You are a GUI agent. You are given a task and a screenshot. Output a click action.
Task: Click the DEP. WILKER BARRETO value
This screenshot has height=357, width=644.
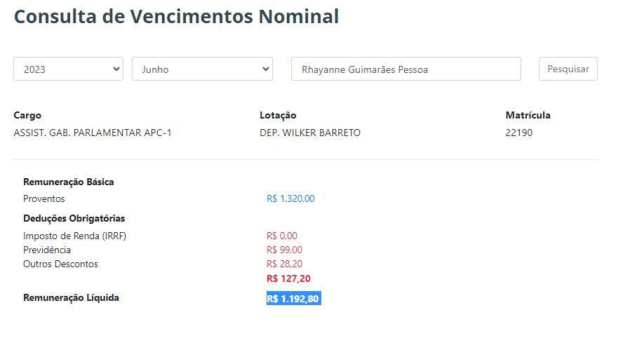tap(310, 133)
